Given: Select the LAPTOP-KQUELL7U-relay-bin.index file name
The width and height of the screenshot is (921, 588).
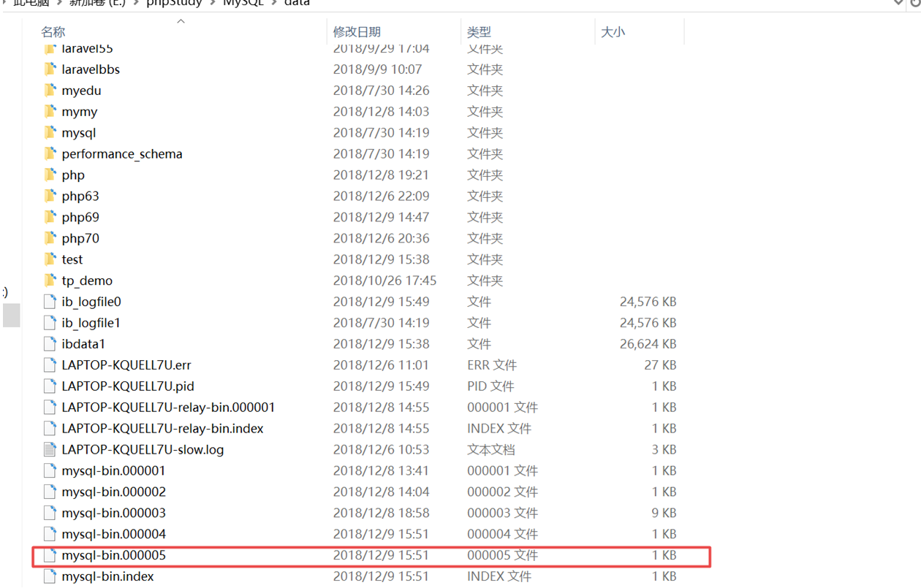Looking at the screenshot, I should tap(162, 429).
